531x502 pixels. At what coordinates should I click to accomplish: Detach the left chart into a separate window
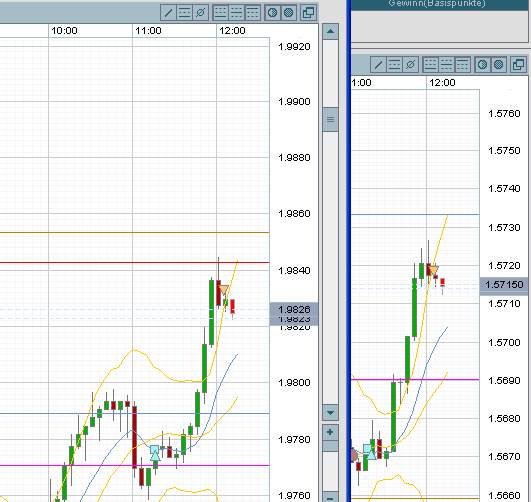[309, 13]
